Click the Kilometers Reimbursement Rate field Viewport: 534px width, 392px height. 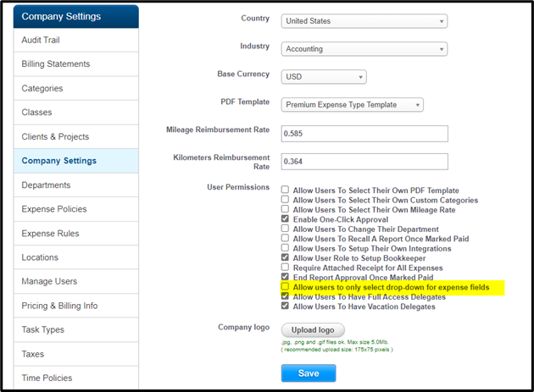pos(364,161)
